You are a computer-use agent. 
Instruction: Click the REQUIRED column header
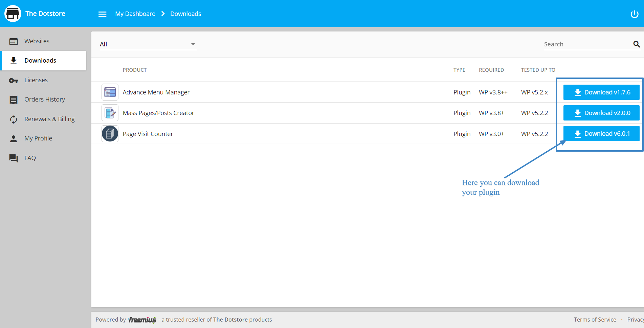click(491, 70)
